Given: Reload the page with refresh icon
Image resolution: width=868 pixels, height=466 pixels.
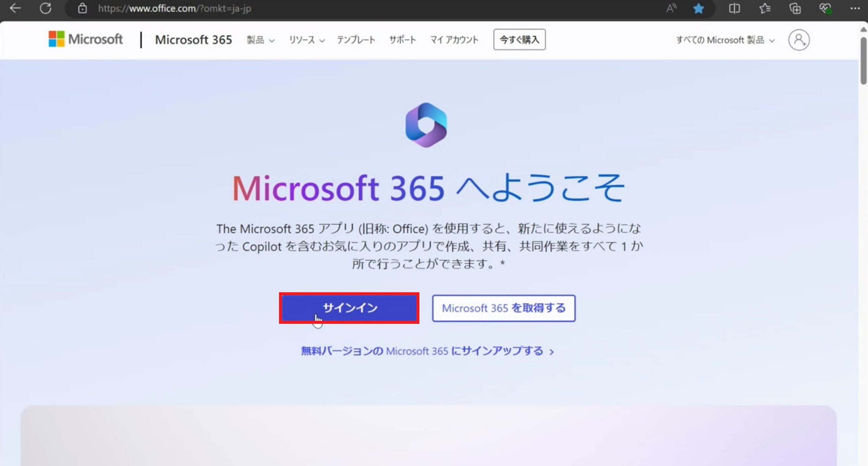Looking at the screenshot, I should tap(45, 8).
